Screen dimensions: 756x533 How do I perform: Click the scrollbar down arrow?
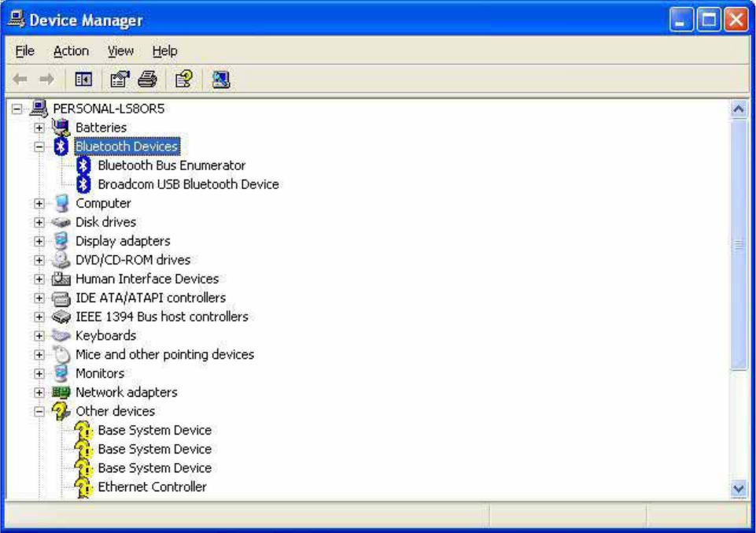tap(739, 489)
